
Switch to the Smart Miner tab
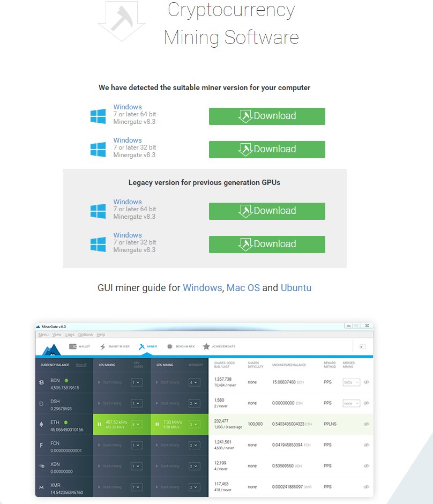(115, 346)
